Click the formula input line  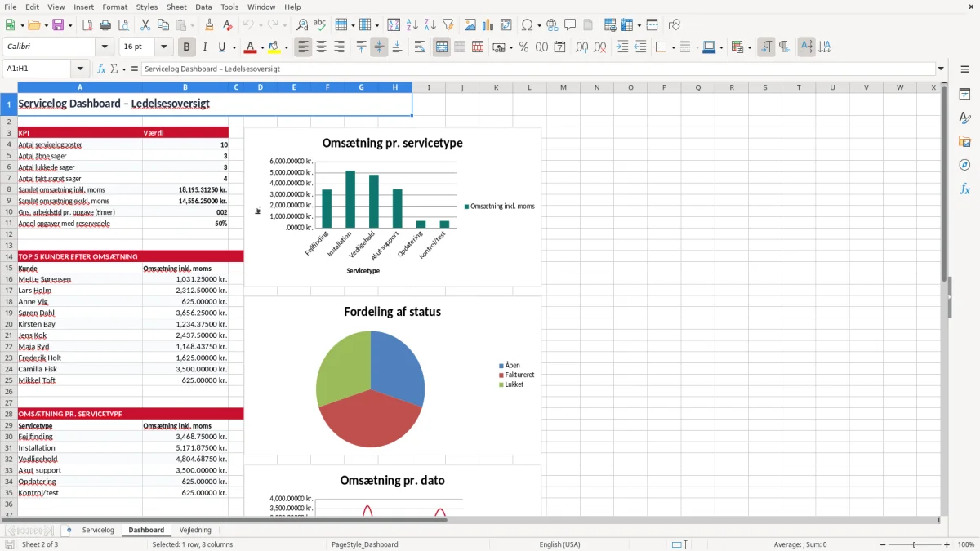(538, 69)
